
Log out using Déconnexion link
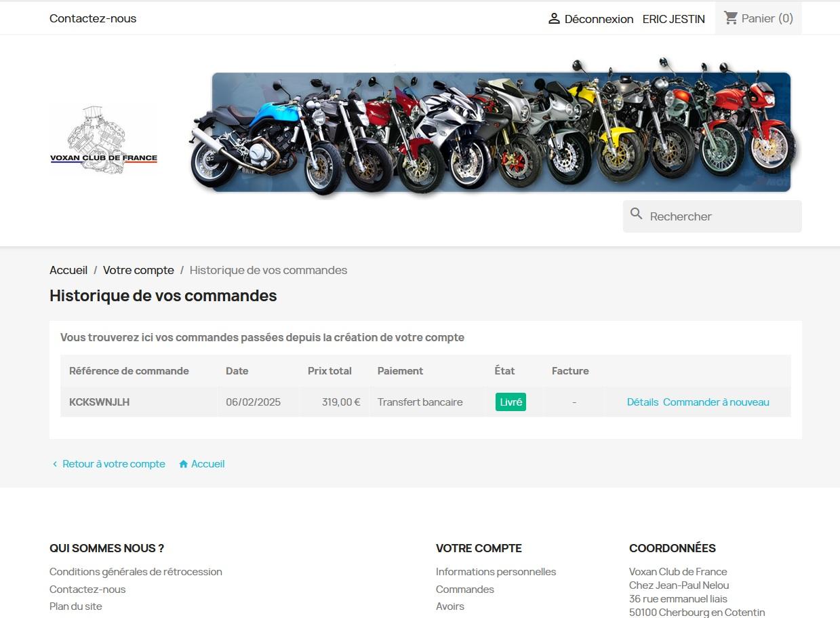[599, 19]
